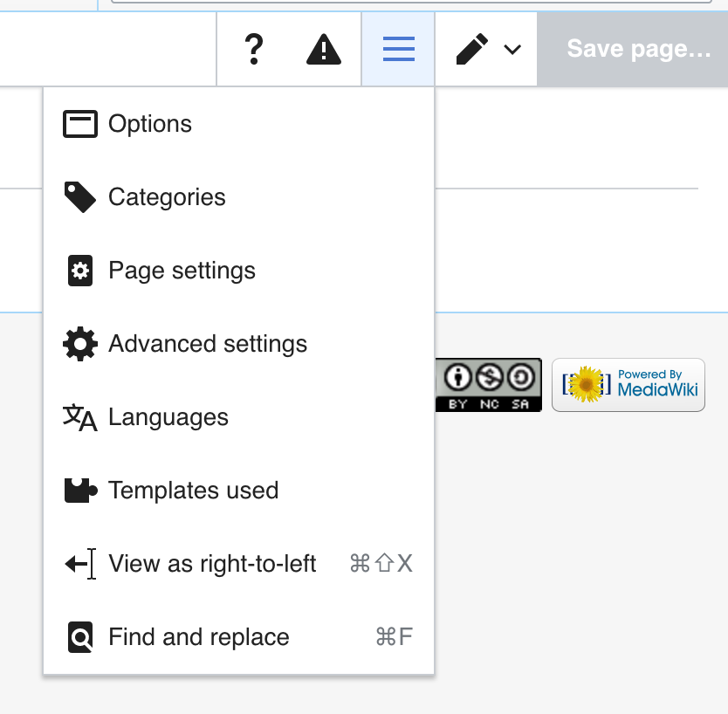Click the Templates puzzle piece icon
Image resolution: width=728 pixels, height=714 pixels.
tap(80, 491)
